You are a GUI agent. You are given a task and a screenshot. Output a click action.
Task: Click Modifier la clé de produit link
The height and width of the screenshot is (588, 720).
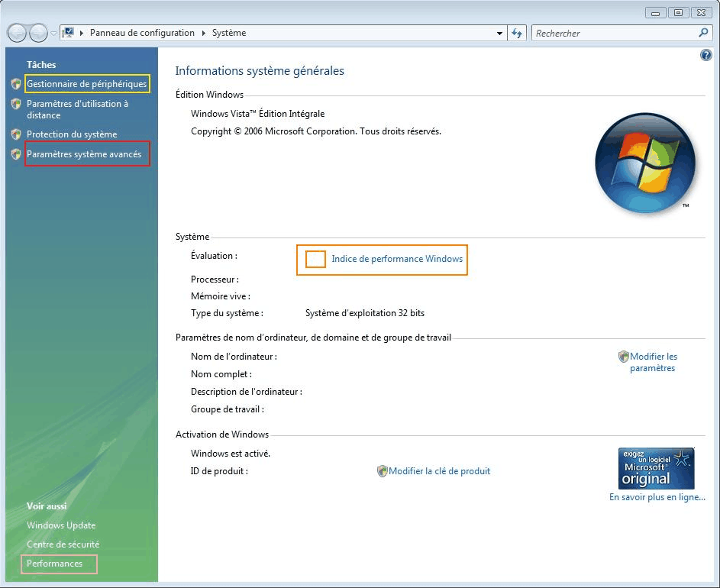coord(440,471)
